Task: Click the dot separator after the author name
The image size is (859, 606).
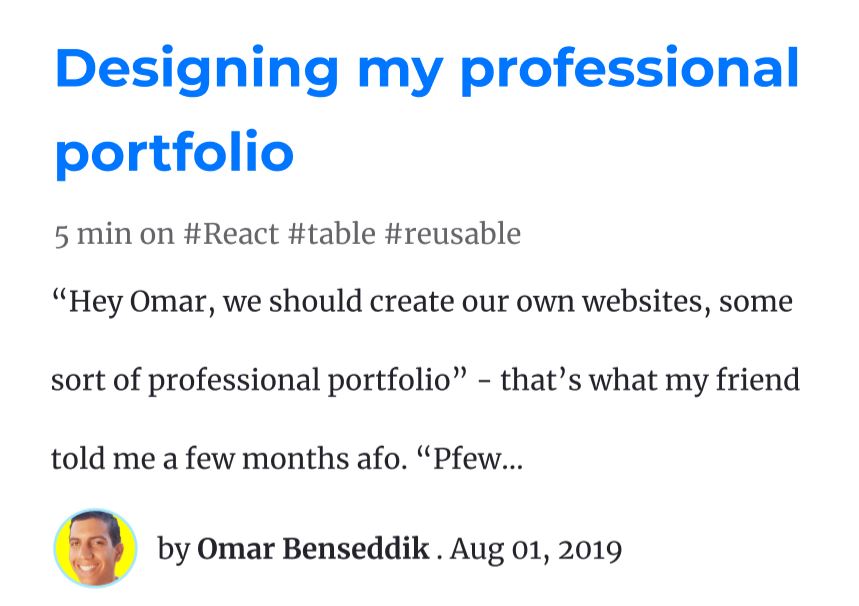Action: (x=439, y=558)
